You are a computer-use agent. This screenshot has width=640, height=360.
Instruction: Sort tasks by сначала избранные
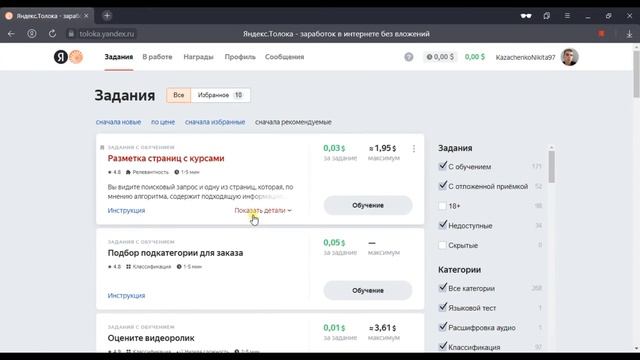[215, 122]
